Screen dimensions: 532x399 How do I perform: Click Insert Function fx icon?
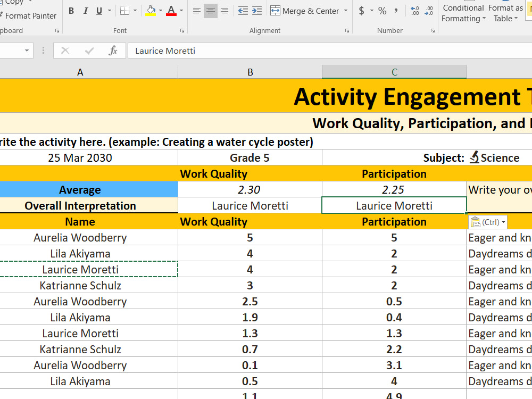pyautogui.click(x=113, y=51)
